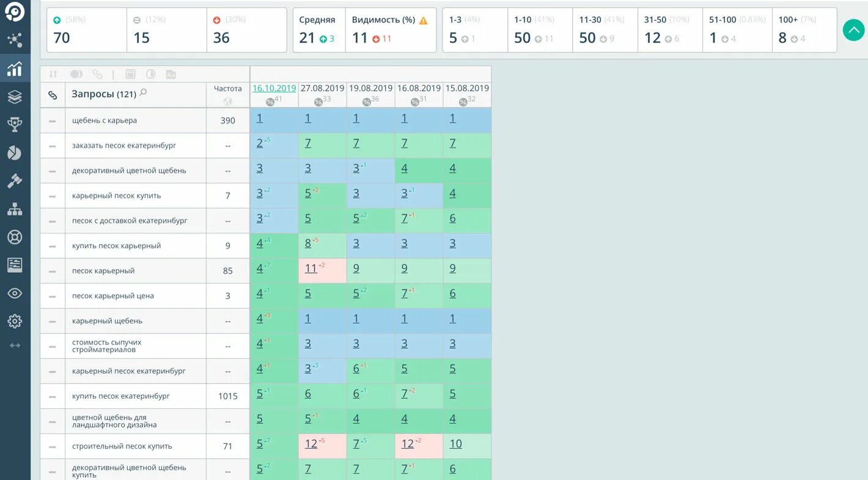This screenshot has height=480, width=868.
Task: Click rank 1 for щебень с карьера
Action: (259, 118)
